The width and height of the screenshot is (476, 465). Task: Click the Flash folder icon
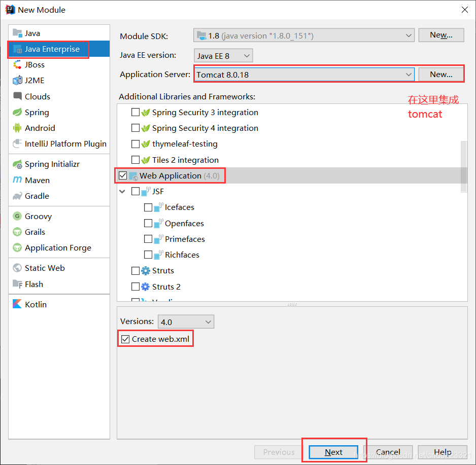[x=17, y=284]
